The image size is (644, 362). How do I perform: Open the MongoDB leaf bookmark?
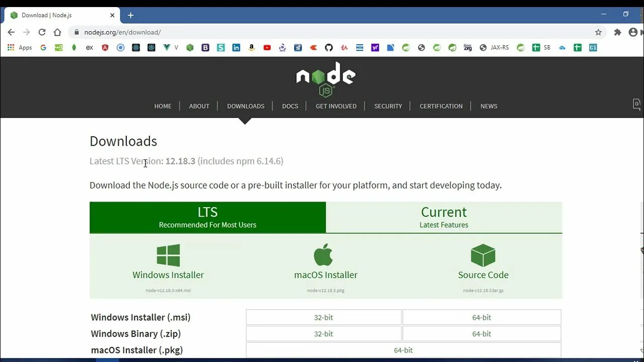tap(74, 48)
